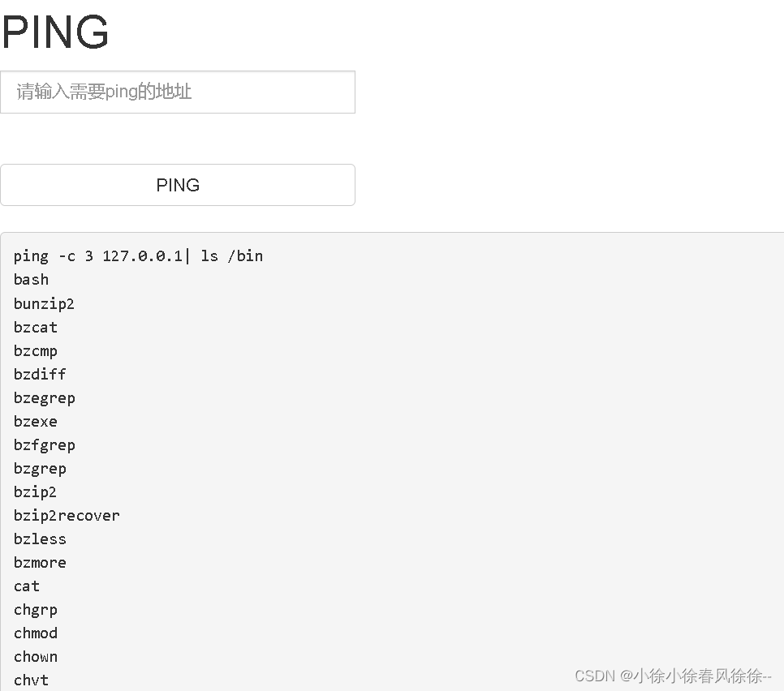Select the ping -c 3 command line text
Viewport: 784px width, 691px height.
click(x=138, y=255)
